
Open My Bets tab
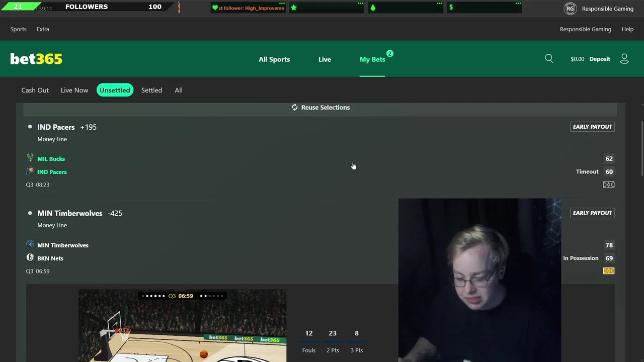372,59
